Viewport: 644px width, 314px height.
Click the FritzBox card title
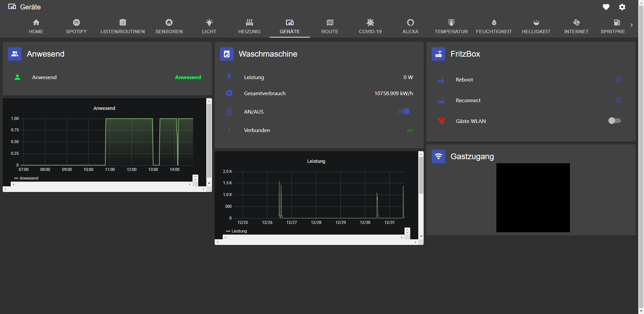(465, 54)
